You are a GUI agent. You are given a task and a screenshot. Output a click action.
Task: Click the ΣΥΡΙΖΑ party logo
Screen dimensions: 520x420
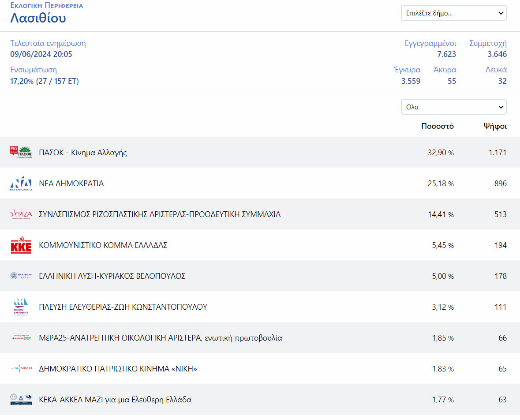21,214
